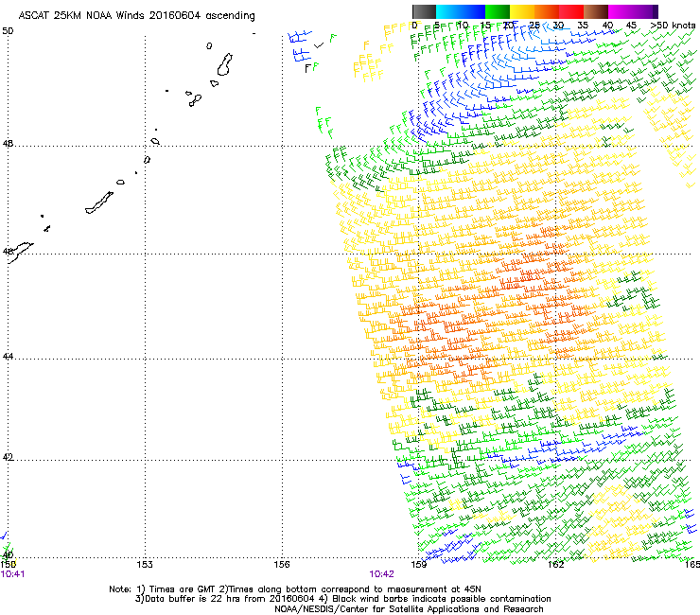
Task: Click the '153' longitude label
Action: click(145, 565)
